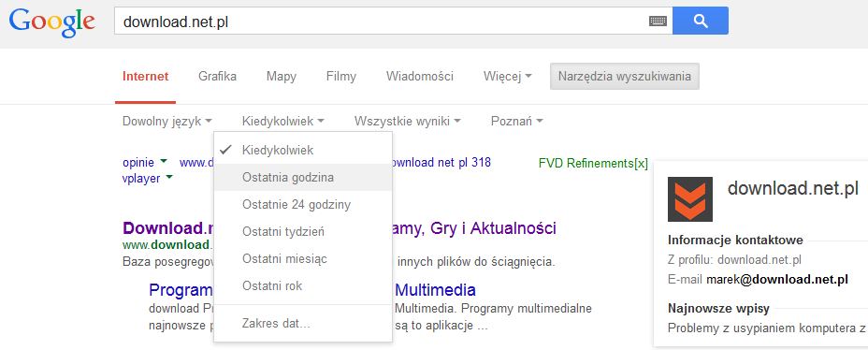Screen dimensions: 868x350
Task: Switch to the Wiadomości tab
Action: tap(420, 77)
